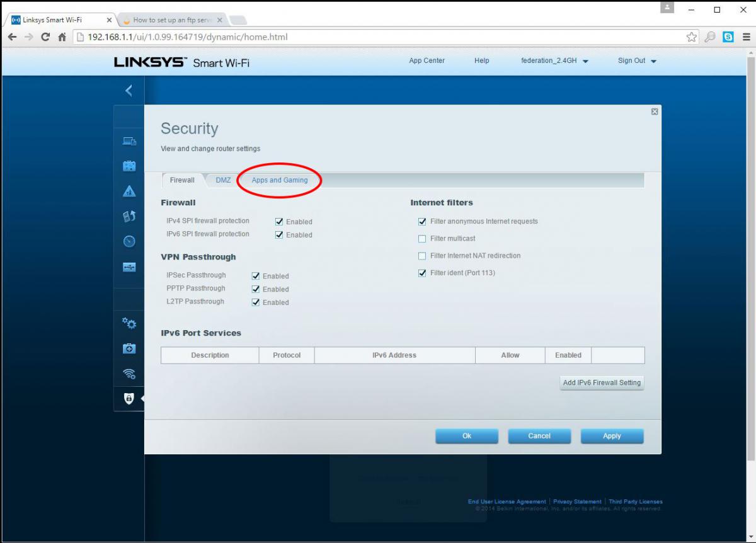The height and width of the screenshot is (543, 756).
Task: Click the browser Home icon
Action: [62, 37]
